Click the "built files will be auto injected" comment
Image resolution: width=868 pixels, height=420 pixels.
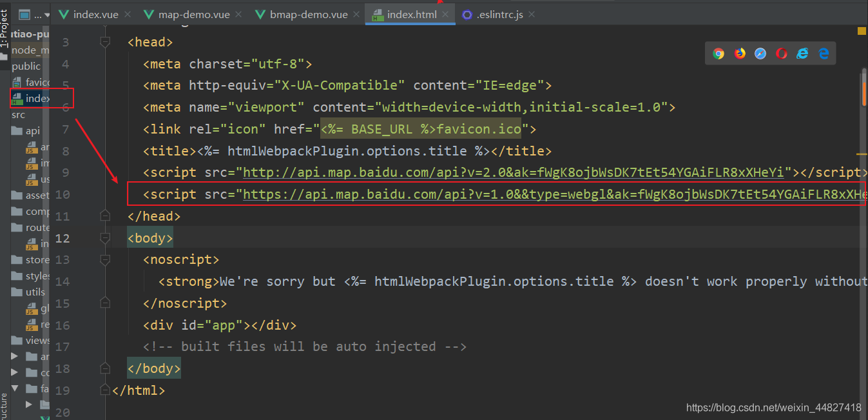click(x=305, y=346)
